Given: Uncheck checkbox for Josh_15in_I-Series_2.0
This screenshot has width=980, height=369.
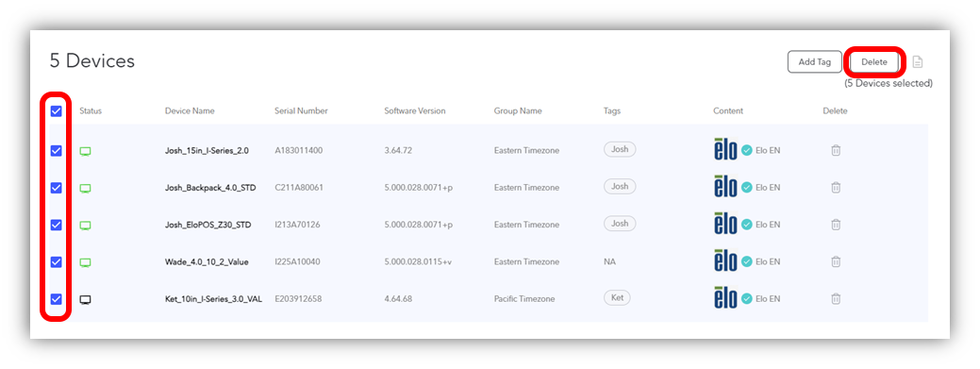Looking at the screenshot, I should point(57,151).
